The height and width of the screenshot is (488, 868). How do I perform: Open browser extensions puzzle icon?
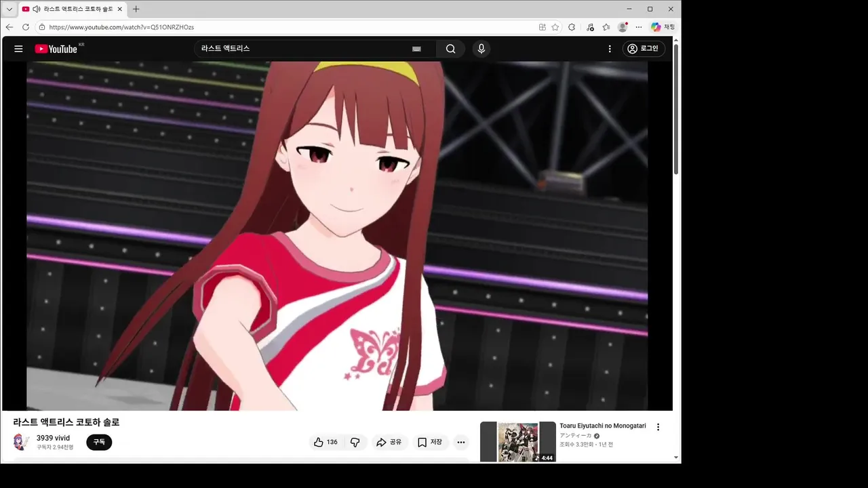coord(572,27)
